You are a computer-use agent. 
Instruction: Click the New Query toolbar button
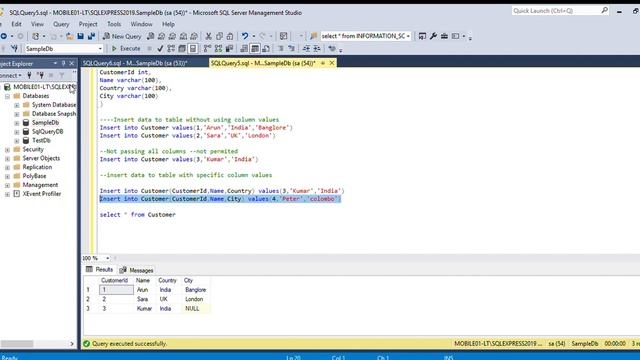point(122,36)
